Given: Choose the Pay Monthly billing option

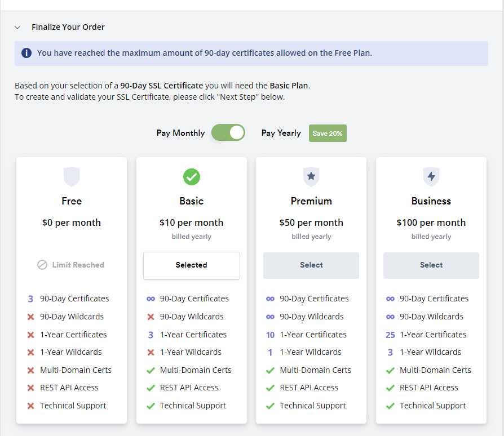Looking at the screenshot, I should pos(180,133).
